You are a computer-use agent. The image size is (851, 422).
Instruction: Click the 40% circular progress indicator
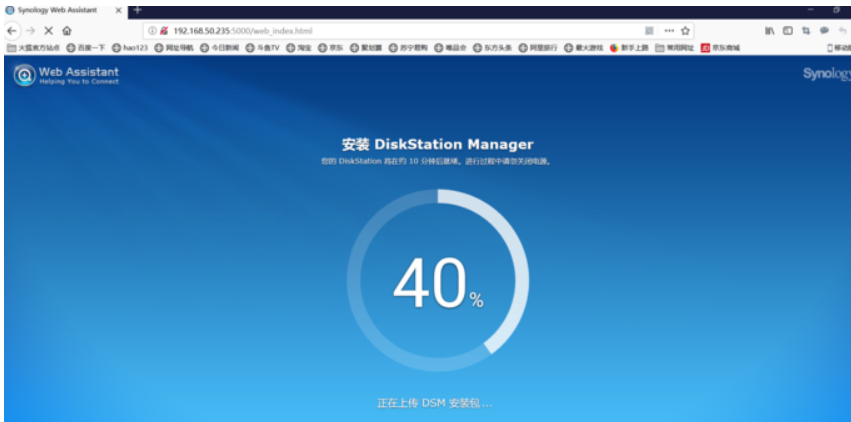(x=438, y=280)
